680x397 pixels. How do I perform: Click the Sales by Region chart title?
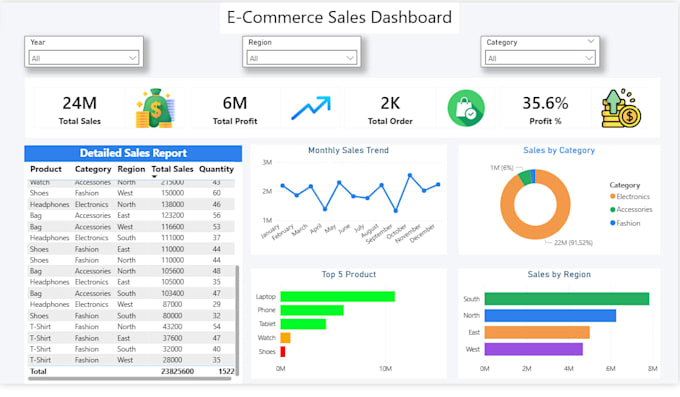coord(559,274)
